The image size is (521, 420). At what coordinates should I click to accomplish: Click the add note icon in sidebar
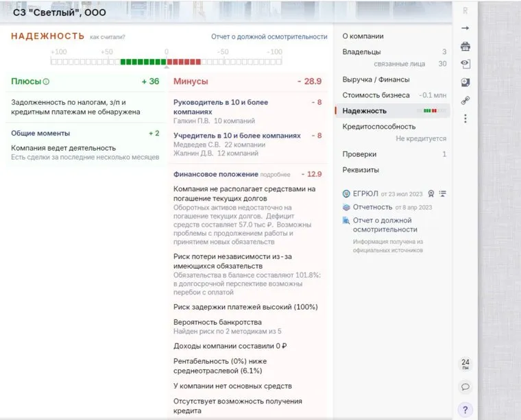pyautogui.click(x=465, y=82)
